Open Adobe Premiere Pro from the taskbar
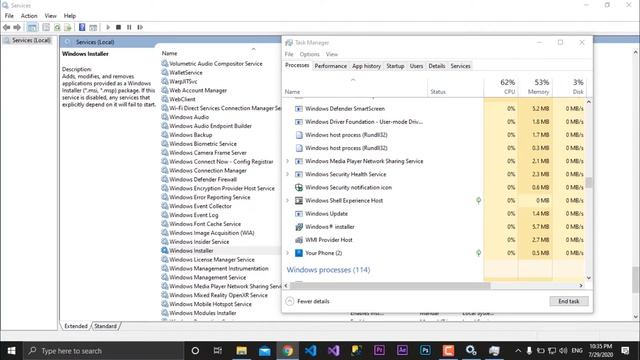Image resolution: width=640 pixels, height=360 pixels. coord(379,351)
